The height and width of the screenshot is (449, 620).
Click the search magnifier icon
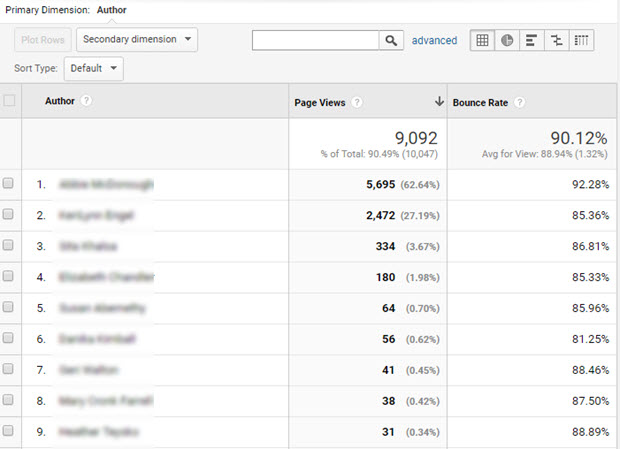[391, 41]
